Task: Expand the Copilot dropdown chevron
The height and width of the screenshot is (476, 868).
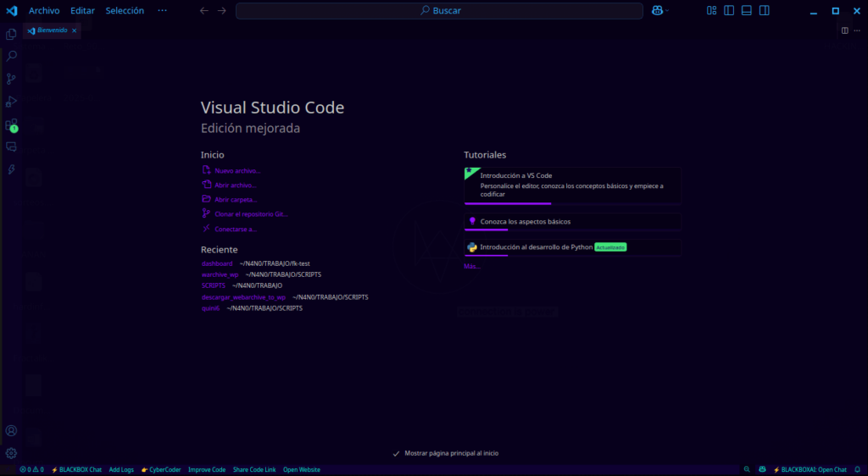Action: click(667, 10)
